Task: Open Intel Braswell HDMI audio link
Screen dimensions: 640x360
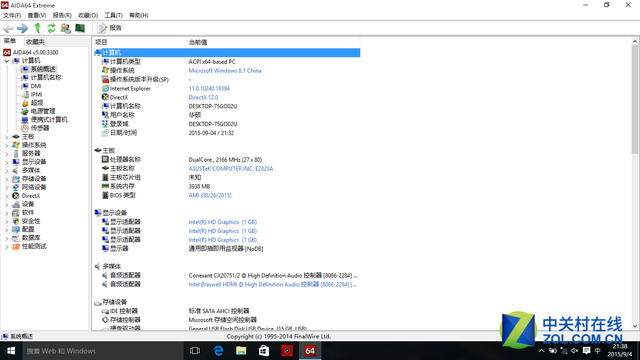Action: 273,284
